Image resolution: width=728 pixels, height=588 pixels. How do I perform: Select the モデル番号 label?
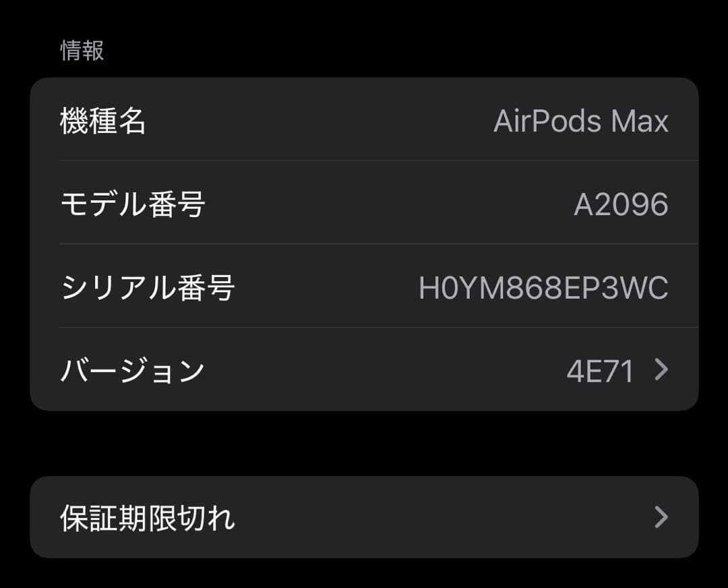133,204
